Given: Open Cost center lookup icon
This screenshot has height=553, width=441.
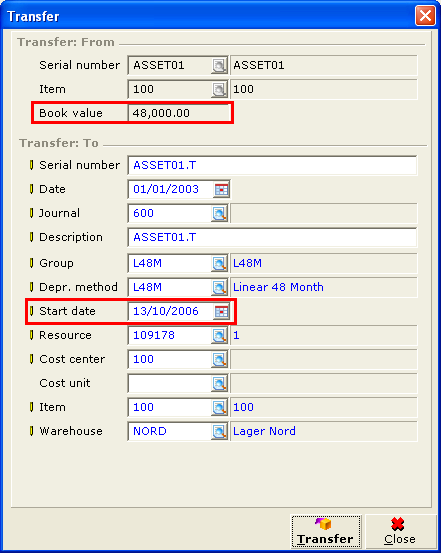Looking at the screenshot, I should (219, 360).
